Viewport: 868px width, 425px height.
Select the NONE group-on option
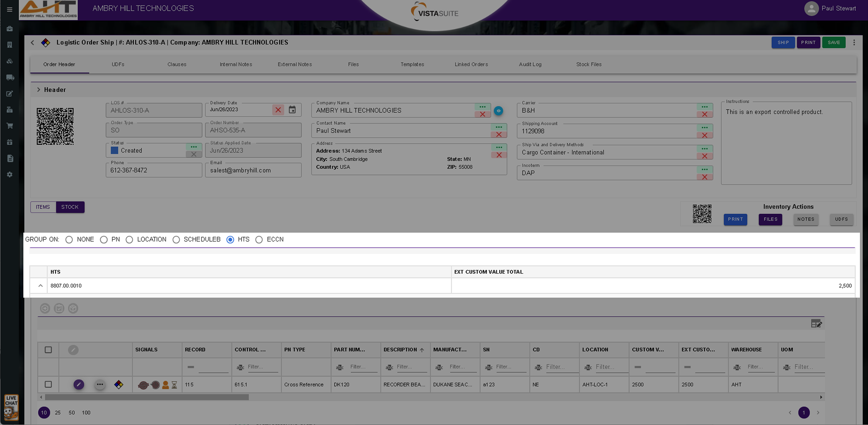[x=69, y=240]
